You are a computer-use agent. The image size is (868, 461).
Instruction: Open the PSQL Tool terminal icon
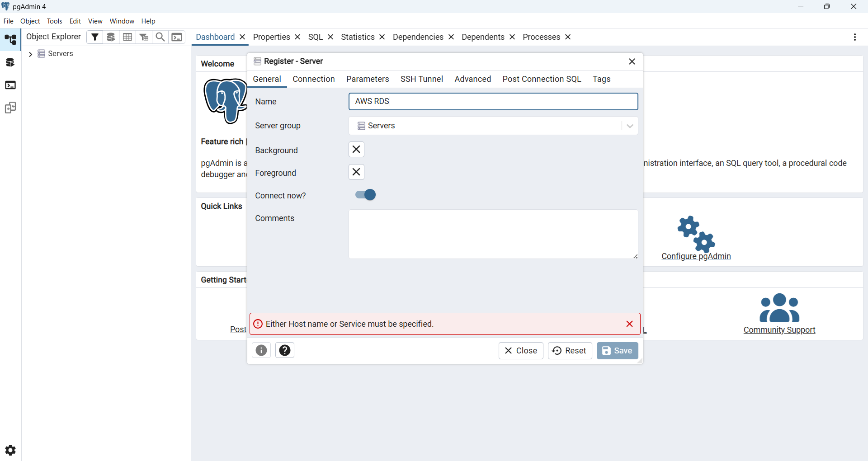click(x=177, y=37)
